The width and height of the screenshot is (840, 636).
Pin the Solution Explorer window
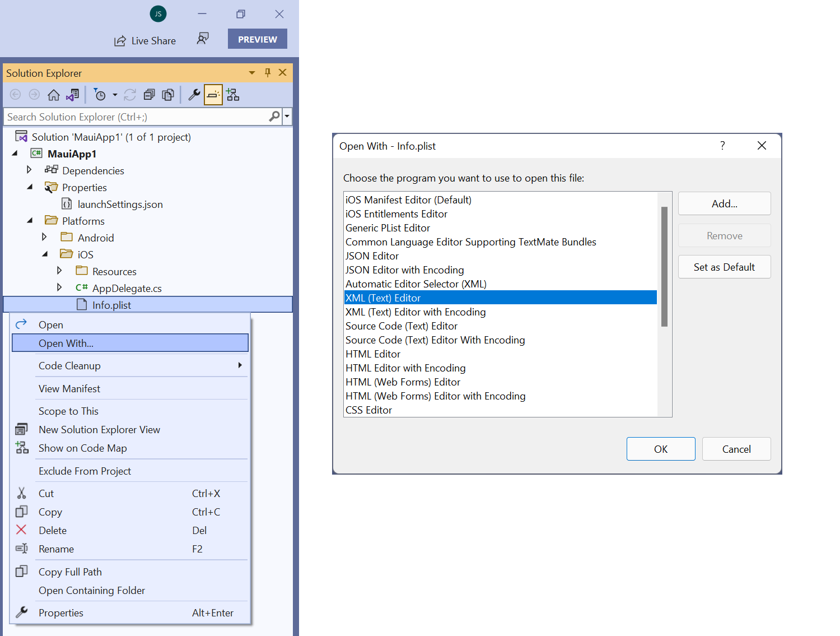(267, 73)
